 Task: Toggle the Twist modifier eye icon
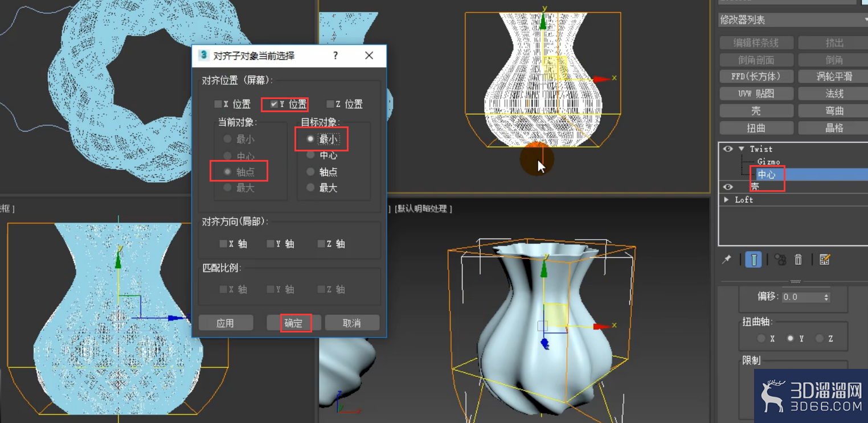pos(728,149)
